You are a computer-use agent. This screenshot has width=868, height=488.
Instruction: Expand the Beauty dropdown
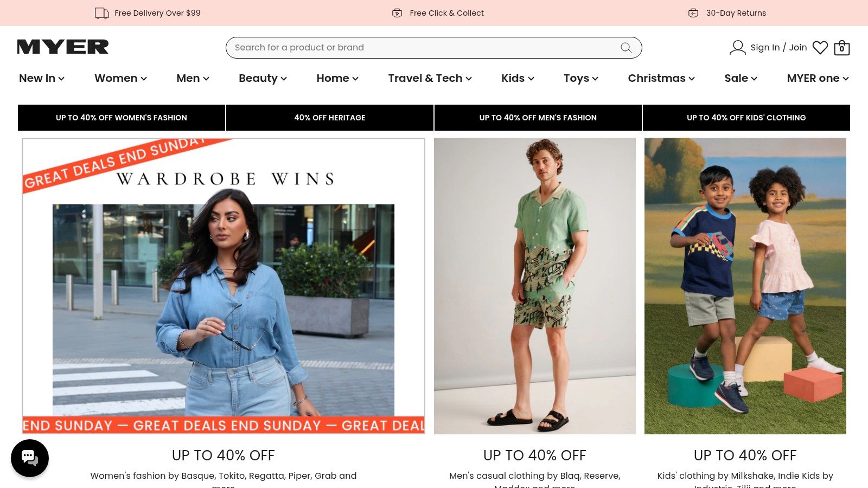tap(263, 78)
